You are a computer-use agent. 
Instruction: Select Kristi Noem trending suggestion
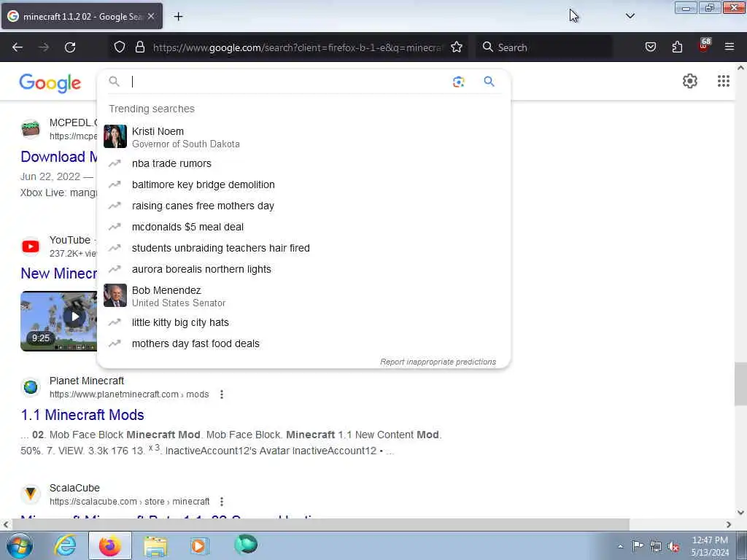[303, 137]
